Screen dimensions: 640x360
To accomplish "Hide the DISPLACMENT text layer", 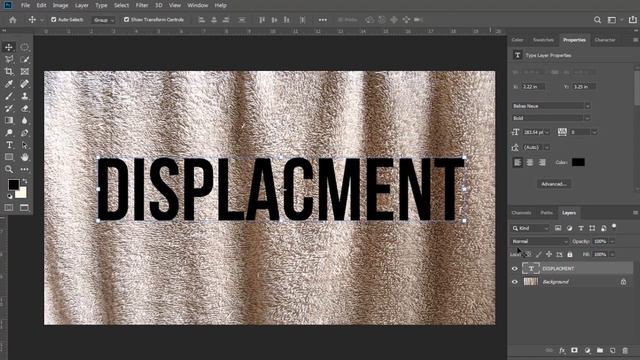I will 515,269.
